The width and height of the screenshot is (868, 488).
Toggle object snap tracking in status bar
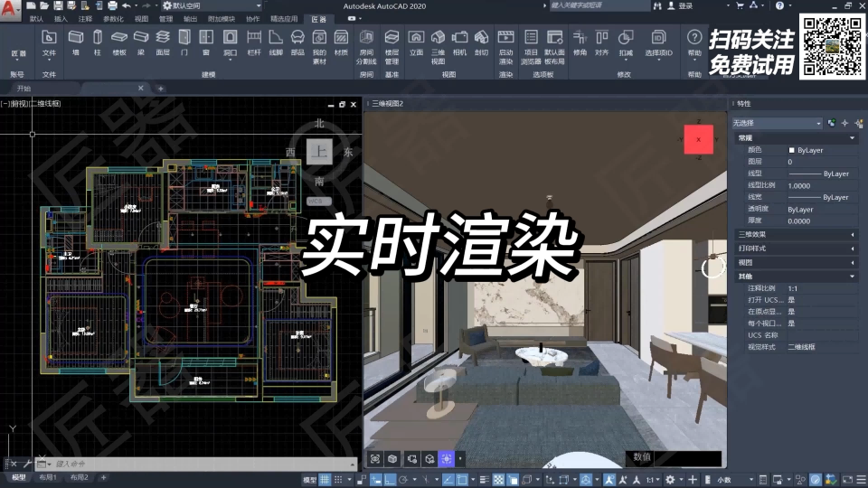(448, 480)
